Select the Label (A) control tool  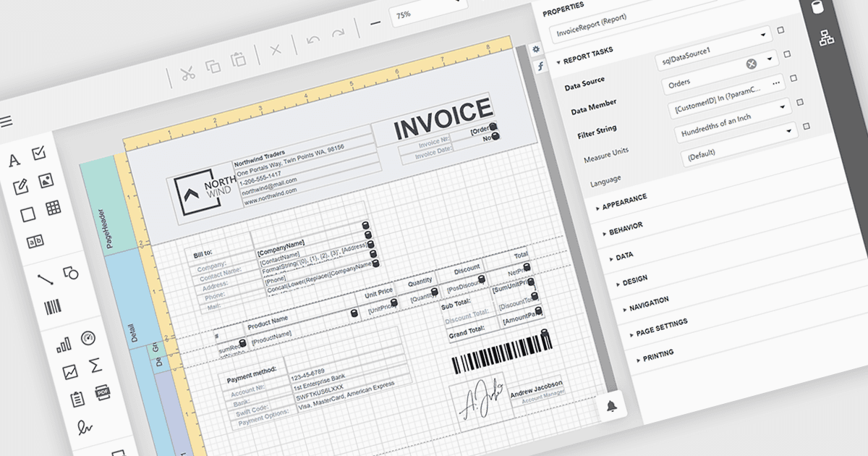[14, 161]
